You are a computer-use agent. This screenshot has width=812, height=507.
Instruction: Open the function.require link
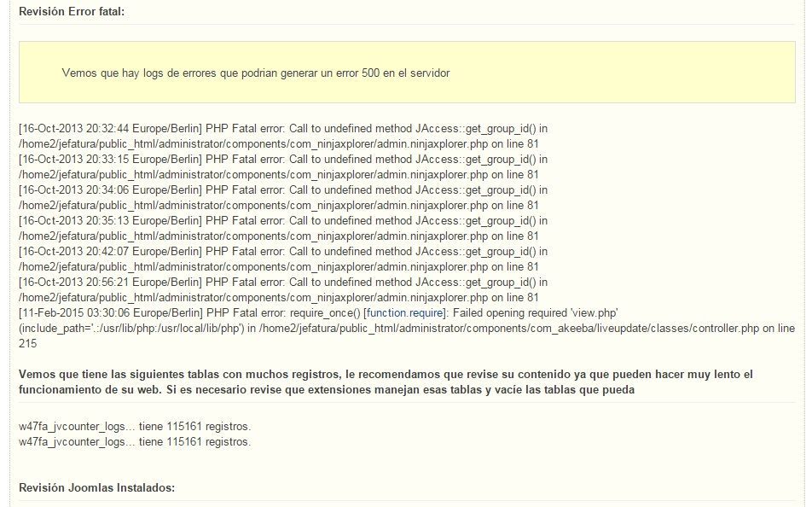coord(405,313)
